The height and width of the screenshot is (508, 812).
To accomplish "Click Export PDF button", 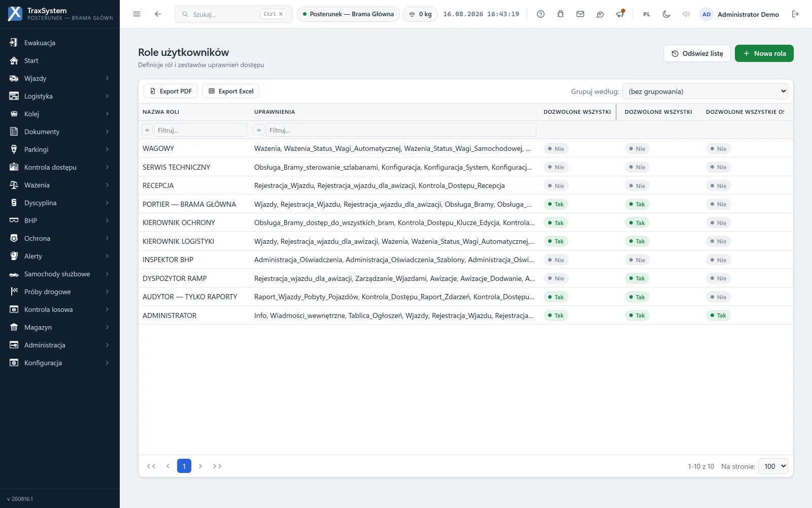I will tap(171, 91).
